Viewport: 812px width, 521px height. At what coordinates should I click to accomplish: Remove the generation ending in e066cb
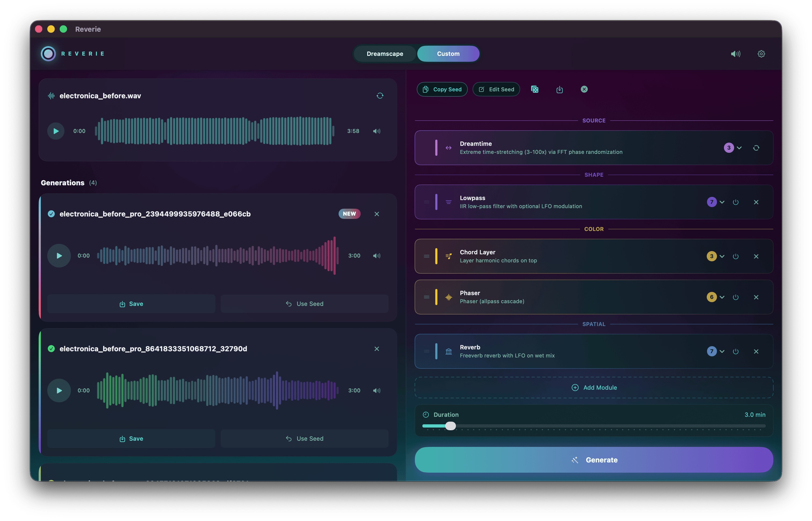click(x=377, y=214)
